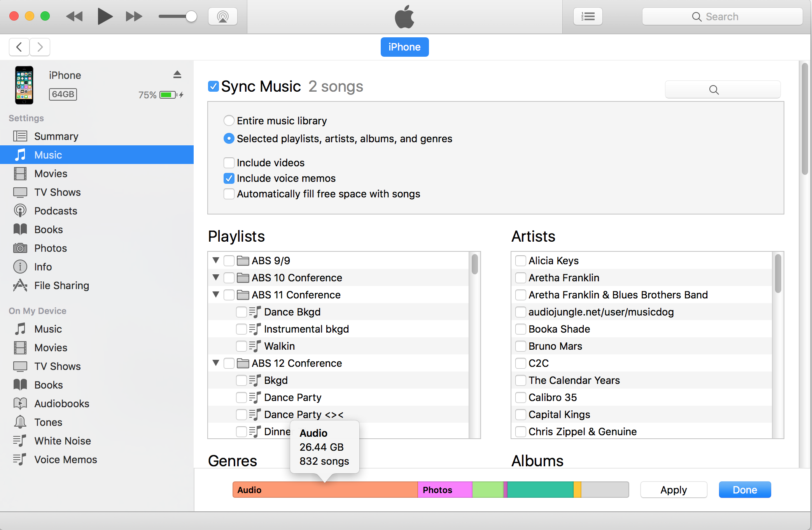Go back with the left arrow button

[x=19, y=47]
